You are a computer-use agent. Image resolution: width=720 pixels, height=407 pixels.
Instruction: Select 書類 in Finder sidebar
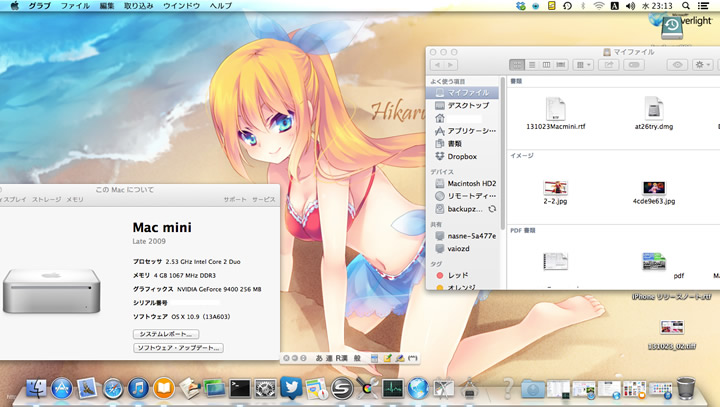tap(462, 144)
